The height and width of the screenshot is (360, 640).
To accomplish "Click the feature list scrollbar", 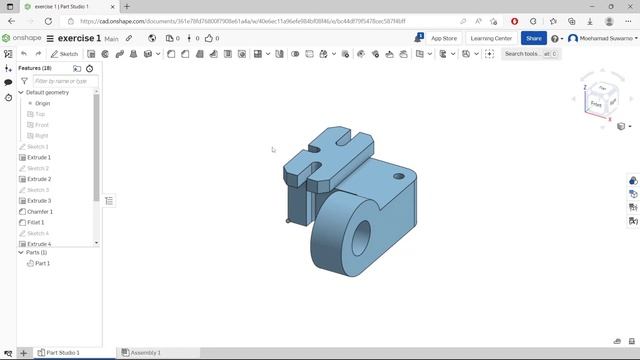I will (96, 148).
